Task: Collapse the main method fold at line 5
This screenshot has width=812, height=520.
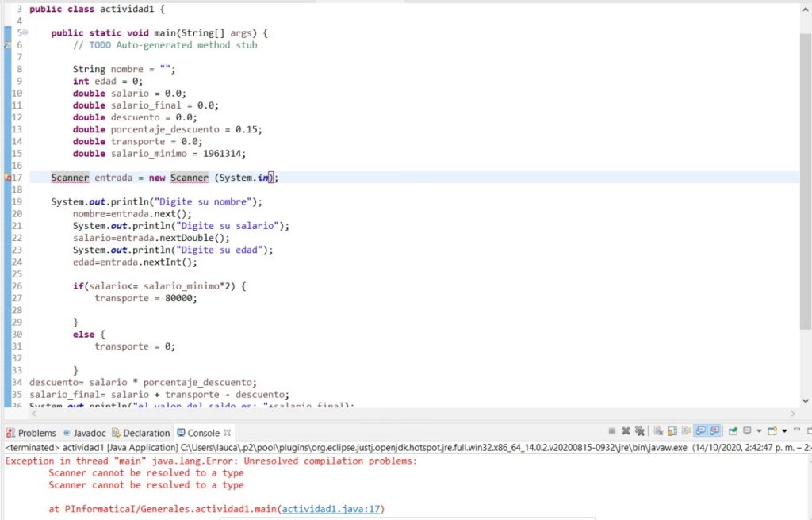Action: [x=25, y=32]
